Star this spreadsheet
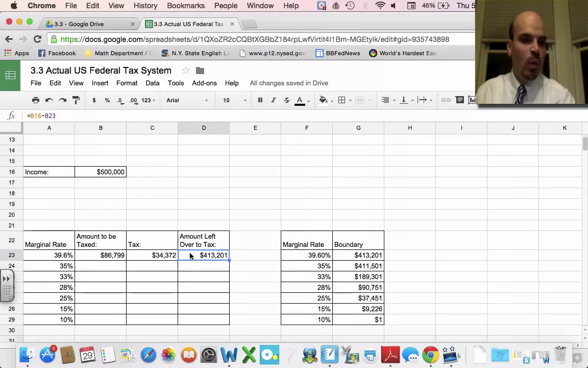Screen dimensions: 588x368 (186, 71)
